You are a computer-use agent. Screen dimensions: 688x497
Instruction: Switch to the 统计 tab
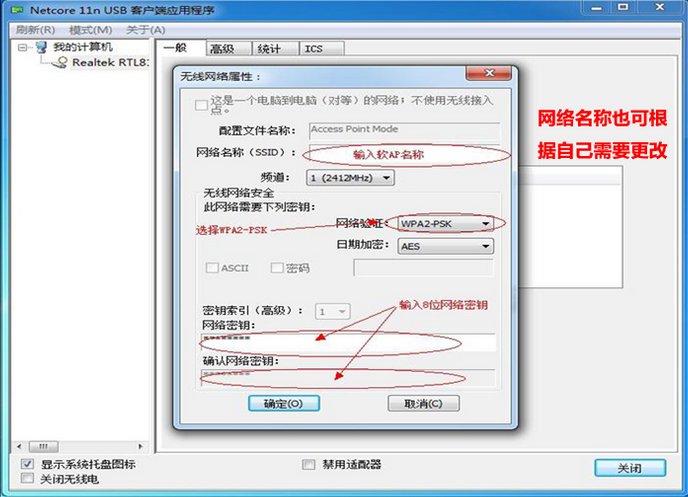(276, 49)
